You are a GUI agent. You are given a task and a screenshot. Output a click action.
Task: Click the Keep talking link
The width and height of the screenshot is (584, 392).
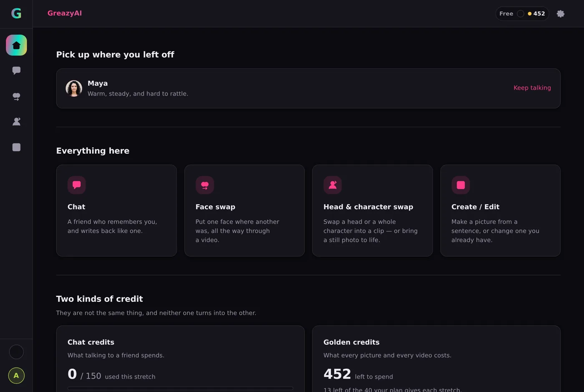(532, 88)
